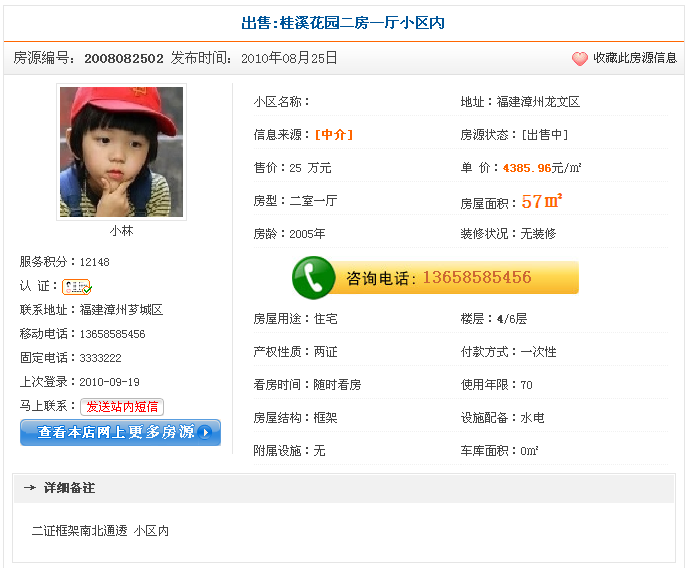Click the certification badge icon
This screenshot has width=687, height=568.
pos(77,287)
